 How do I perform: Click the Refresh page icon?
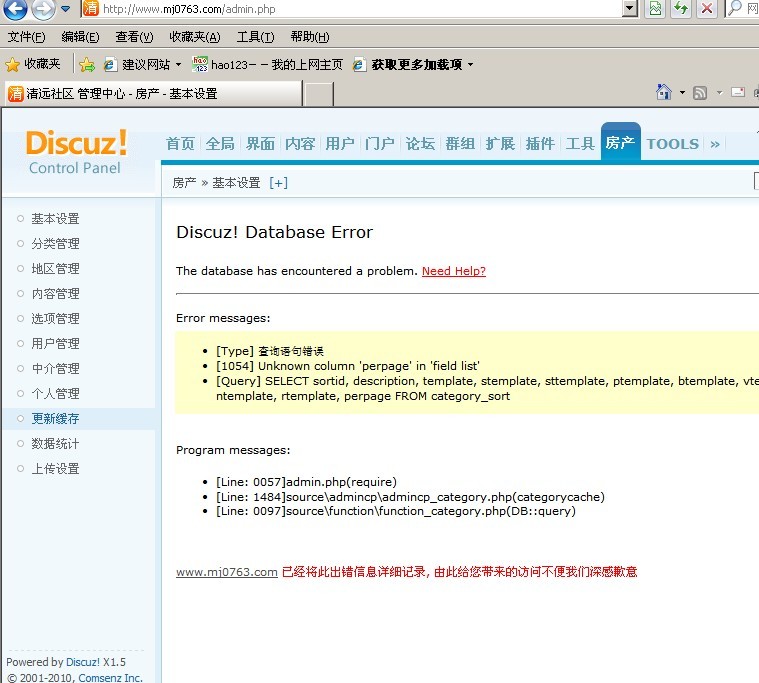pyautogui.click(x=681, y=9)
